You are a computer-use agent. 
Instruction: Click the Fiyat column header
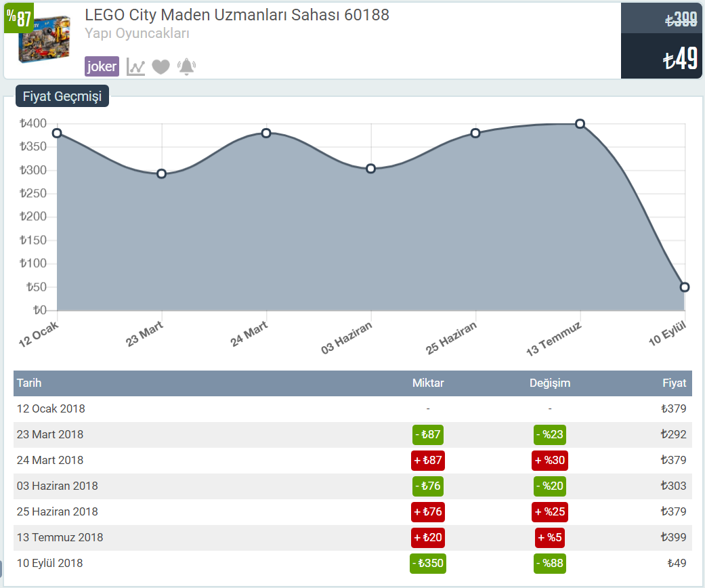675,383
